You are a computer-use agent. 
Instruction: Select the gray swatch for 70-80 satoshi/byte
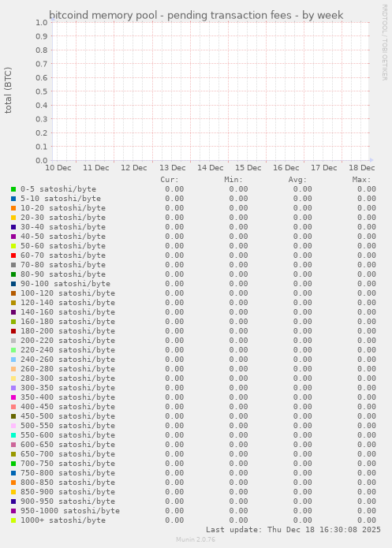coord(13,265)
